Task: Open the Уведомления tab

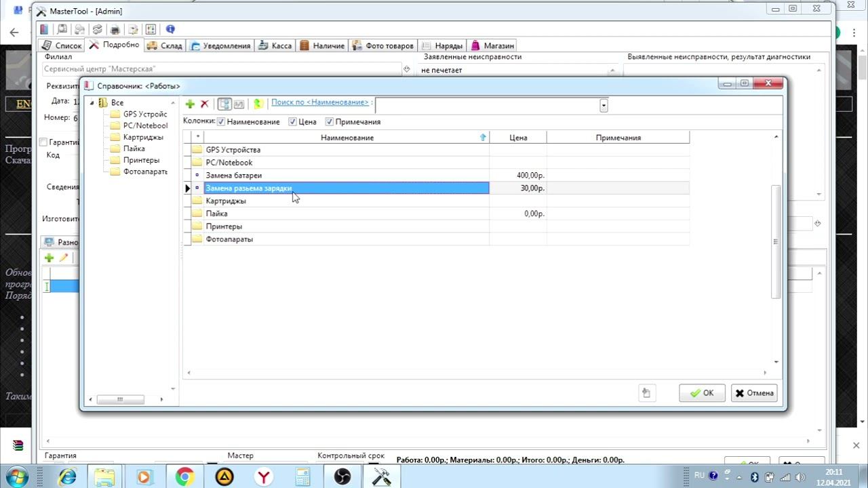Action: 220,45
